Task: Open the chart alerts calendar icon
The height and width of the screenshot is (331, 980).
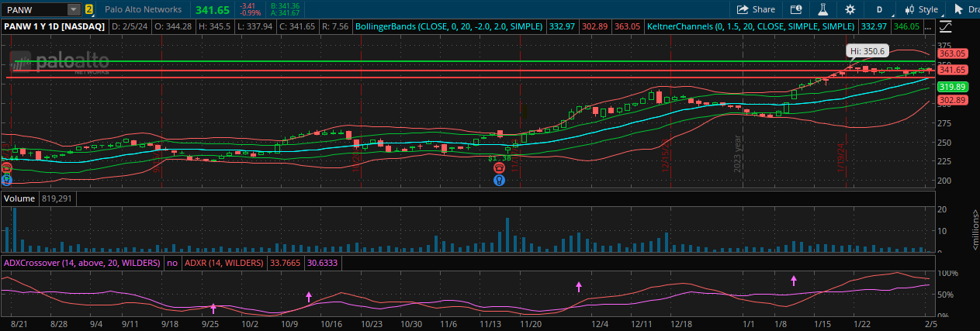Action: tap(795, 9)
